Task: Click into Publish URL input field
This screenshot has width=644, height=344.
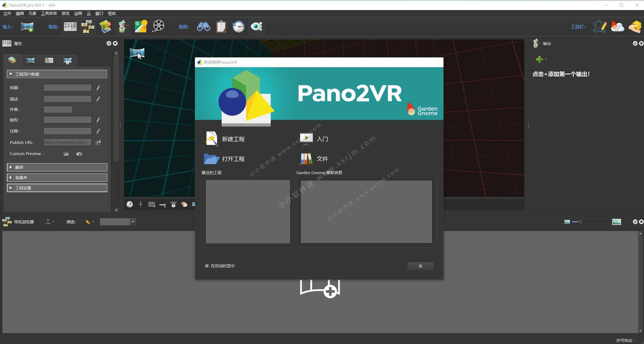Action: click(68, 142)
